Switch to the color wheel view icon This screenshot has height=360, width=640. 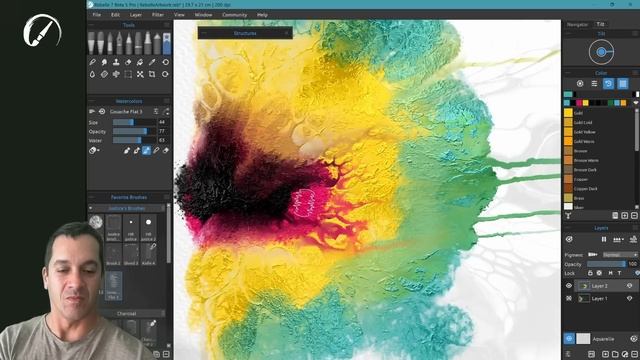pyautogui.click(x=580, y=84)
